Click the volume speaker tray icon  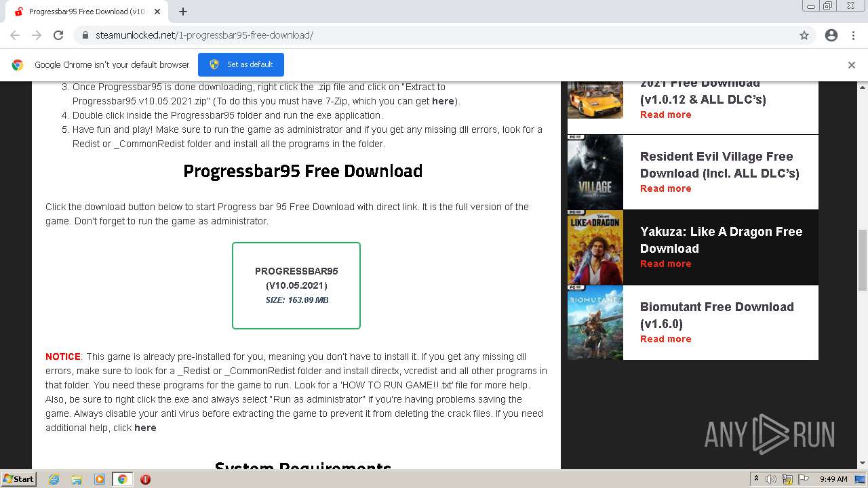(x=771, y=479)
